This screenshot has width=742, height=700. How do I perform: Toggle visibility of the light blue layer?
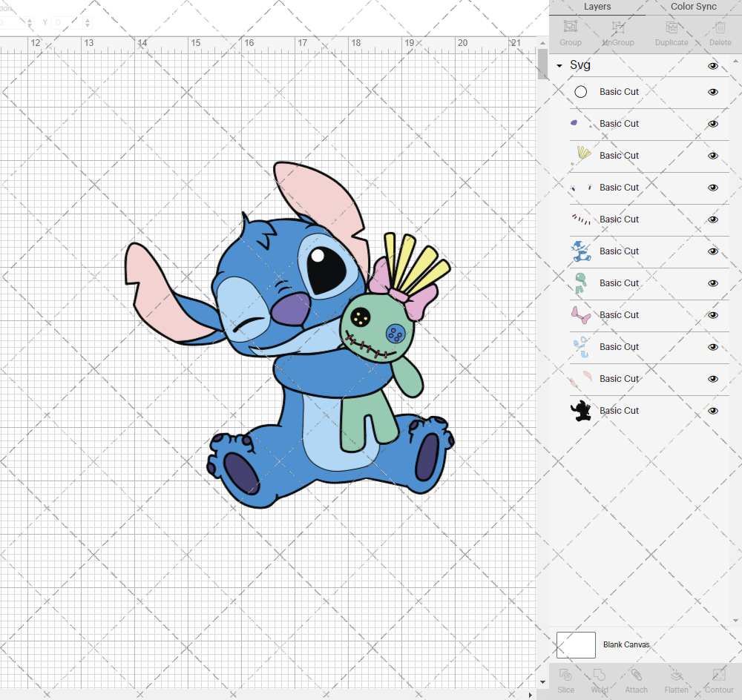(x=712, y=347)
